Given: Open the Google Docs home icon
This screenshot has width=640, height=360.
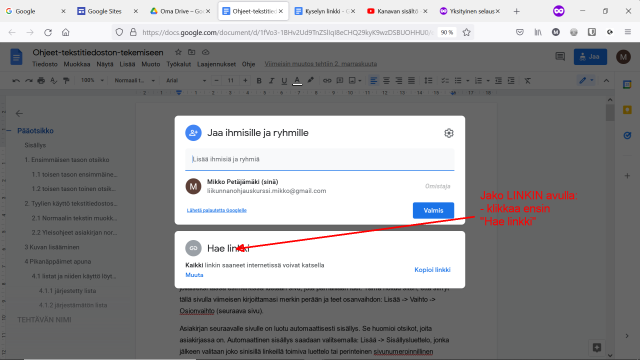Looking at the screenshot, I should click(16, 57).
